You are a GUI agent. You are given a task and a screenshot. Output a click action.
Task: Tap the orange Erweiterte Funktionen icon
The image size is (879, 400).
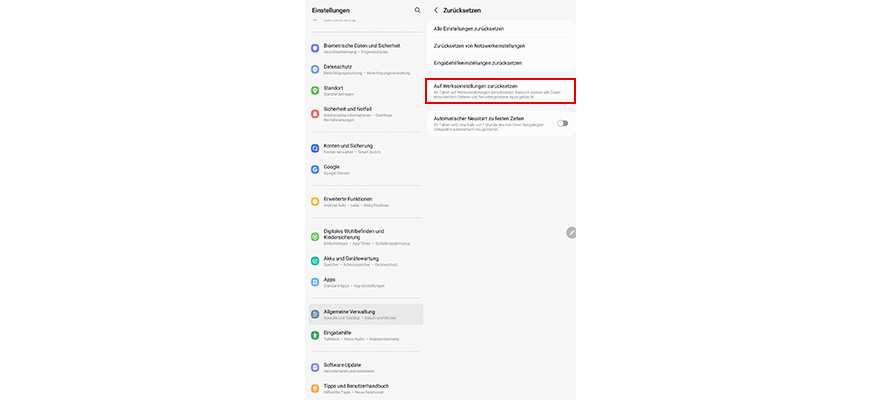point(315,202)
